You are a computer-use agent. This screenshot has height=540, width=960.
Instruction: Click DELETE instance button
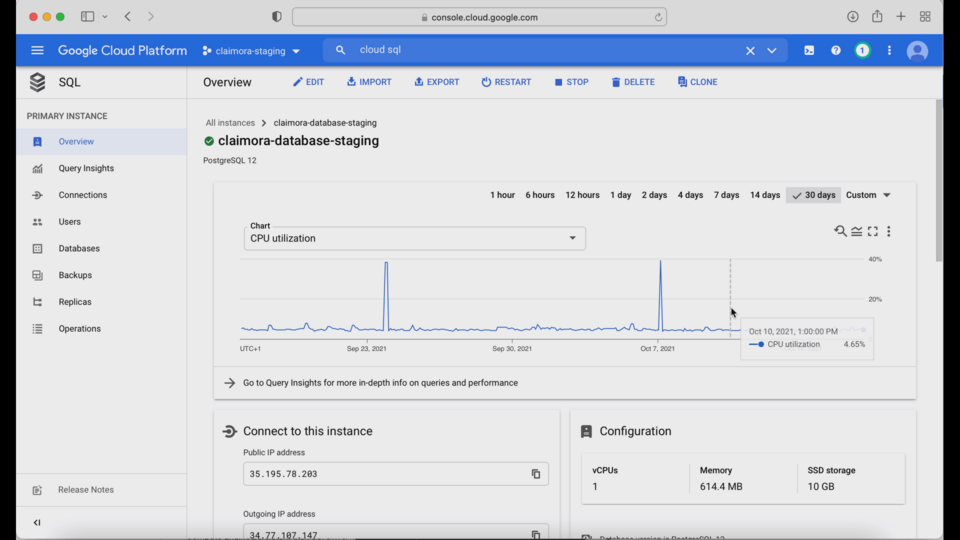632,82
